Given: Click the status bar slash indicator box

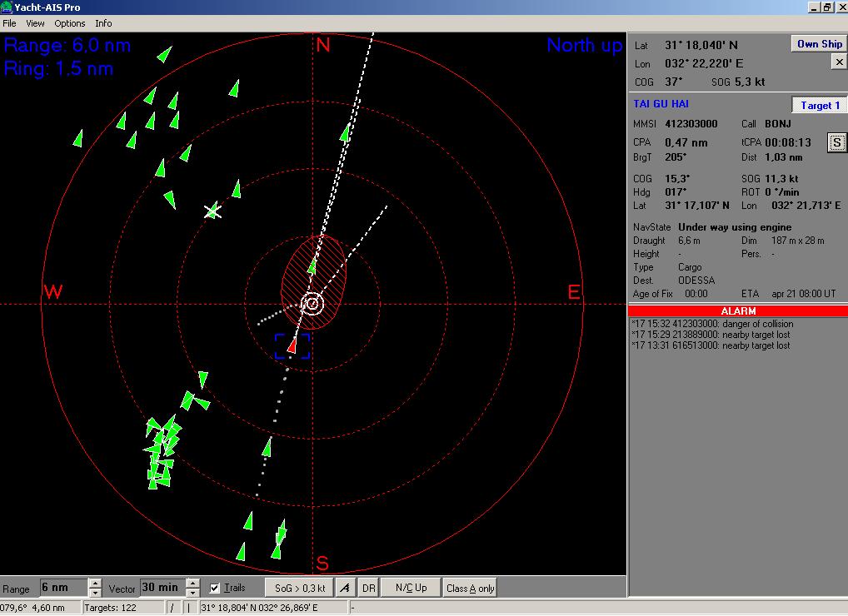Looking at the screenshot, I should 172,608.
